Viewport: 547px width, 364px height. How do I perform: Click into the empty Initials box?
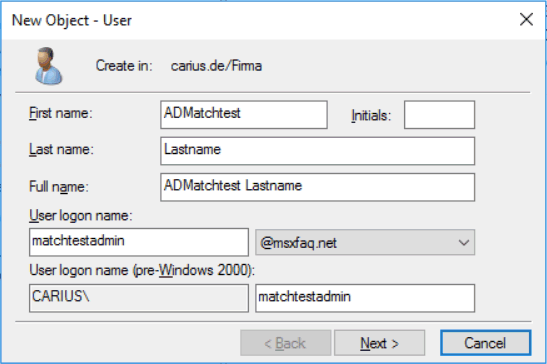(440, 114)
